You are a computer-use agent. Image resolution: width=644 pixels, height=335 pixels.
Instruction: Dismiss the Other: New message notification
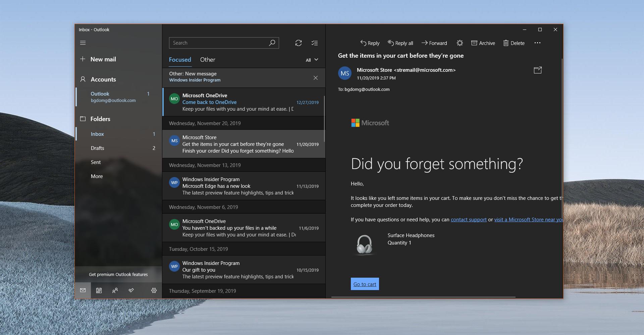point(316,78)
